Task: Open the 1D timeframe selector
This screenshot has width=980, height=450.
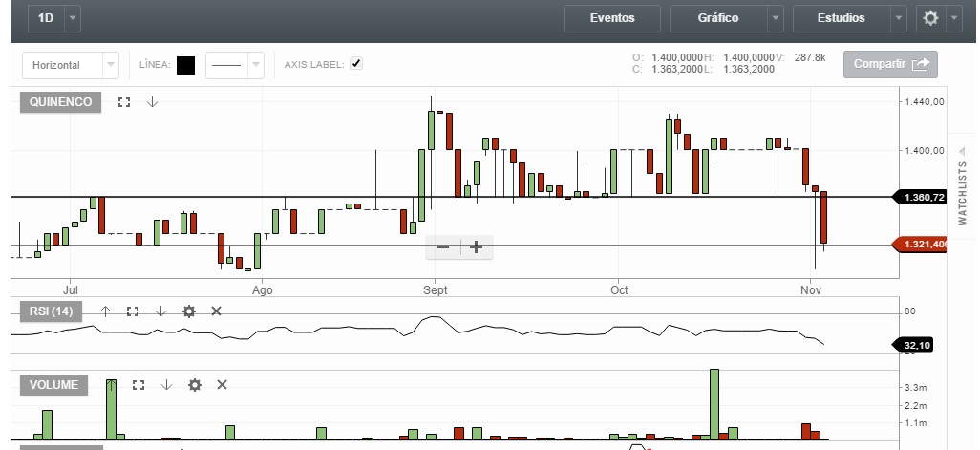Action: pos(46,18)
